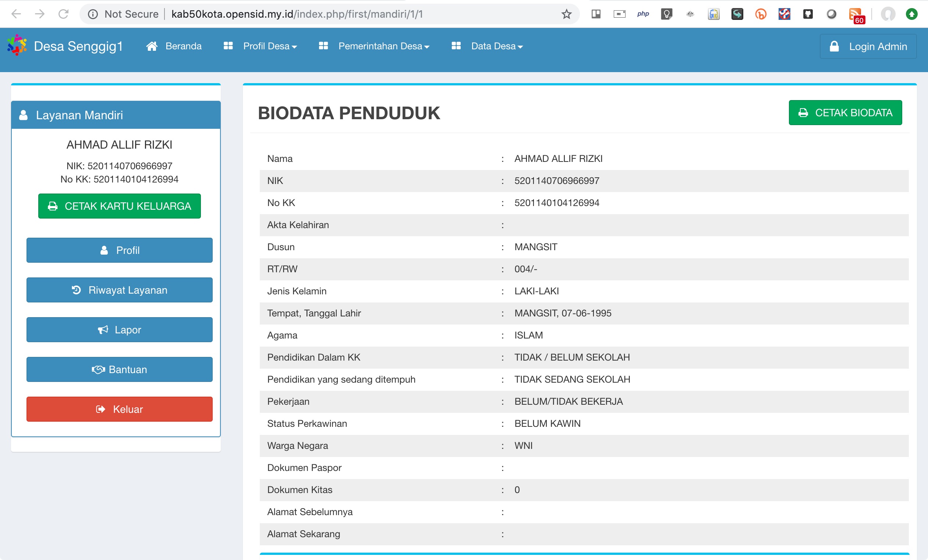Log out with Keluar button
928x560 pixels.
119,409
